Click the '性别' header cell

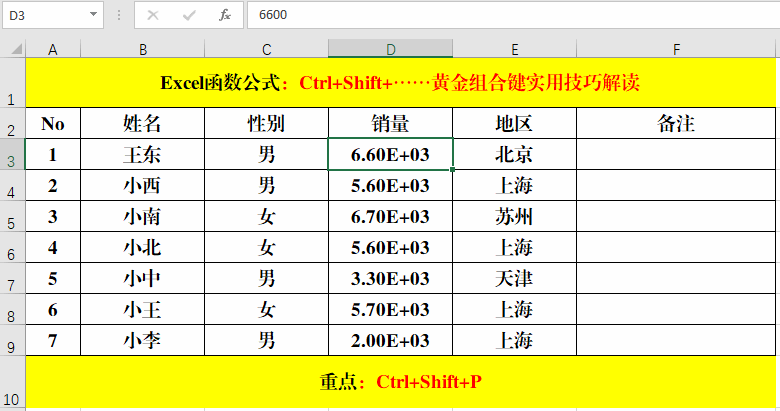pyautogui.click(x=266, y=123)
